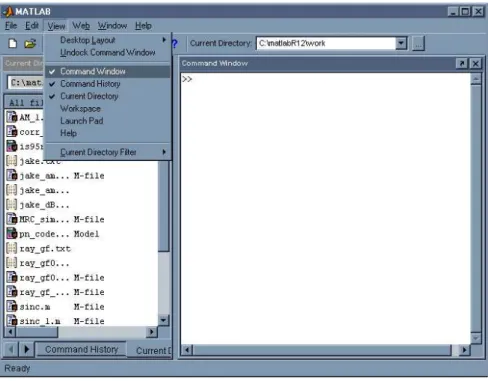The width and height of the screenshot is (488, 381).
Task: Enable Help panel in the View menu
Action: (x=107, y=133)
